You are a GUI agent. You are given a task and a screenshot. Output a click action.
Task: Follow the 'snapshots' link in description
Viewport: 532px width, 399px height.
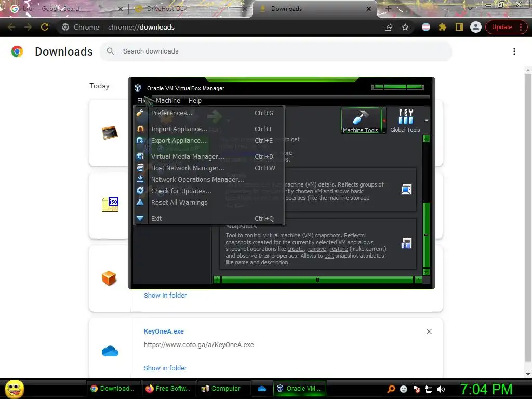click(x=238, y=242)
